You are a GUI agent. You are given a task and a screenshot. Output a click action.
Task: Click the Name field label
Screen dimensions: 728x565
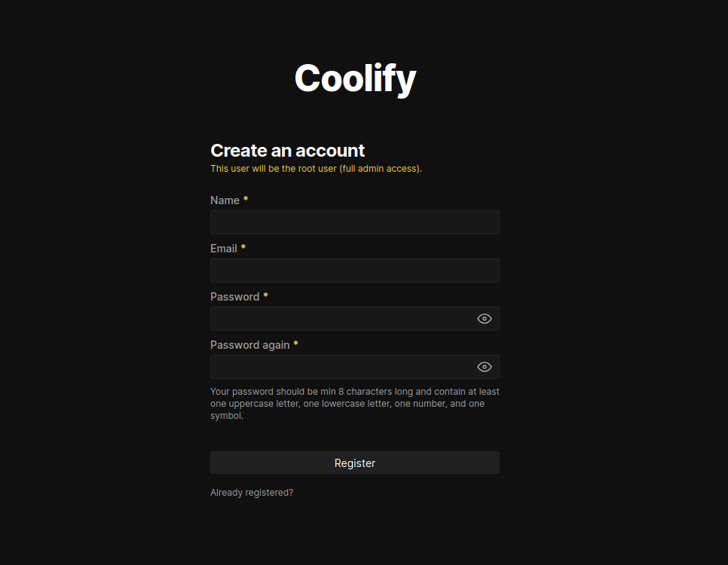point(225,200)
